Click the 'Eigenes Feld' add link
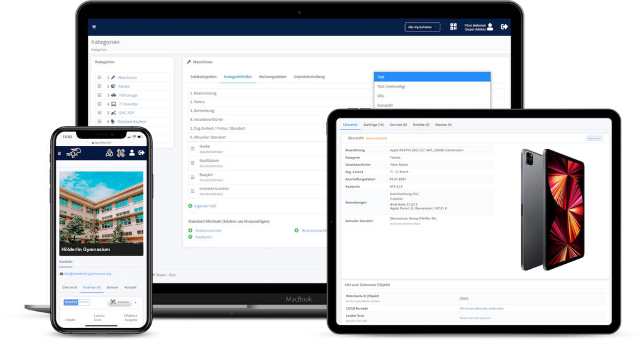Image resolution: width=644 pixels, height=340 pixels. click(204, 206)
